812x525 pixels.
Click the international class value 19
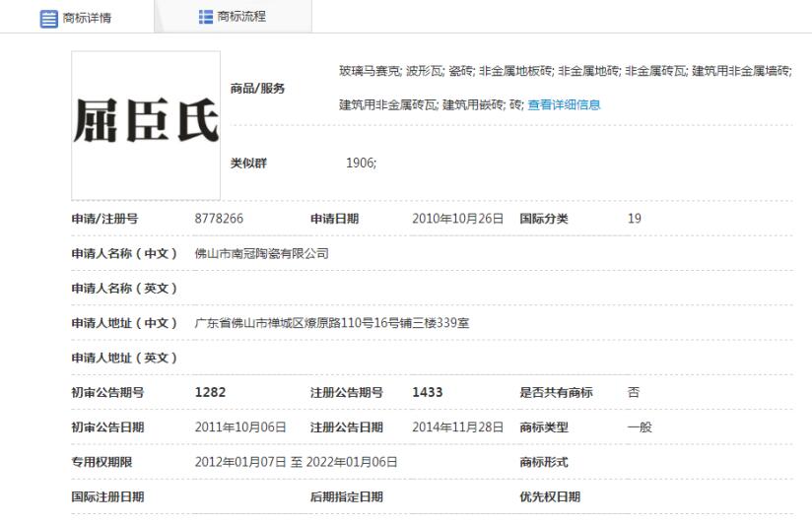click(x=635, y=219)
